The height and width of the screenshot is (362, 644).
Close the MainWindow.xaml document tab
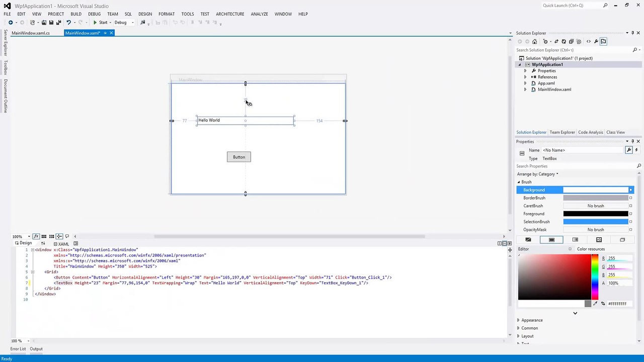[111, 33]
